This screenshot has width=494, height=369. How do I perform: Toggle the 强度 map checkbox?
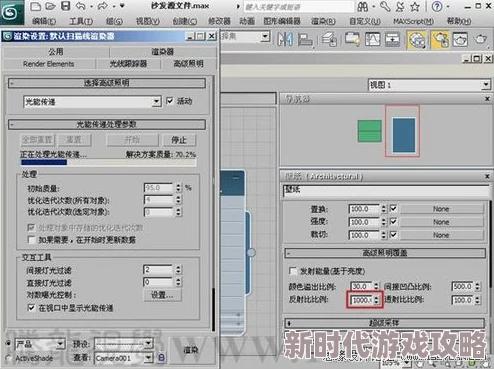point(393,222)
